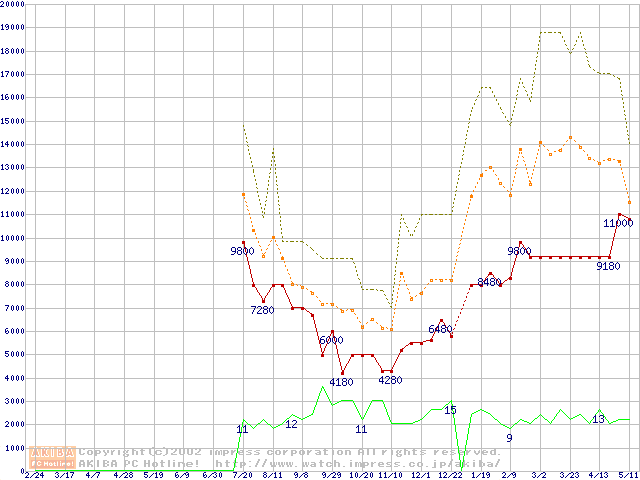Click the shop count label 12
640x480 pixels.
pos(291,424)
